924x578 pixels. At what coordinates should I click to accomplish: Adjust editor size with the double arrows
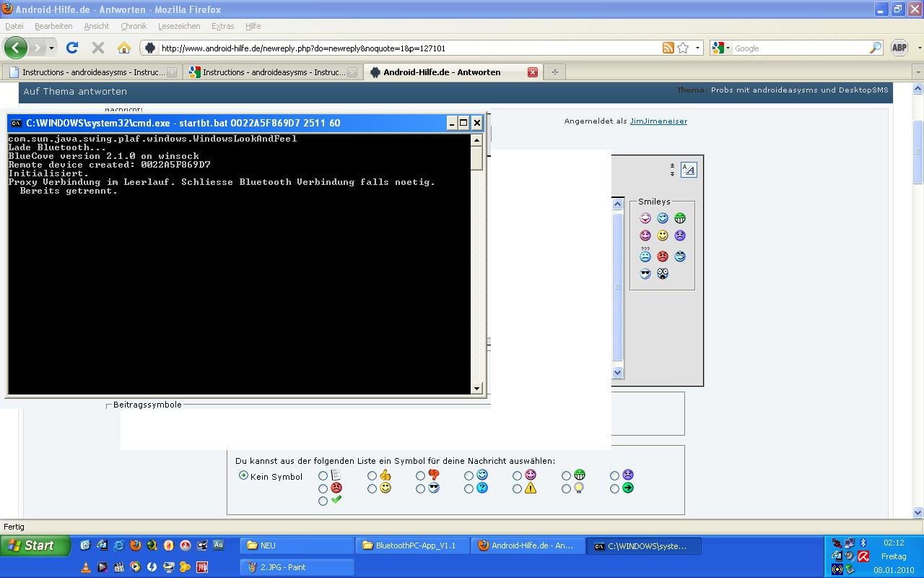click(672, 170)
